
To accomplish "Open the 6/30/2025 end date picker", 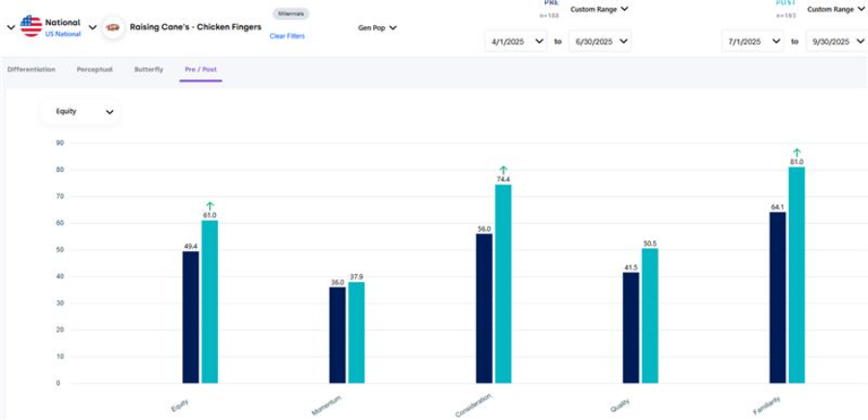I will click(x=600, y=41).
